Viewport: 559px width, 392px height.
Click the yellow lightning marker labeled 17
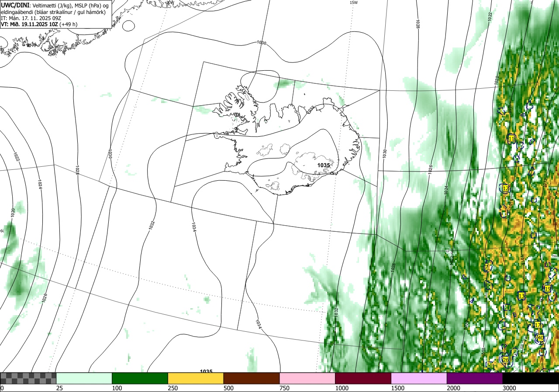[538, 325]
